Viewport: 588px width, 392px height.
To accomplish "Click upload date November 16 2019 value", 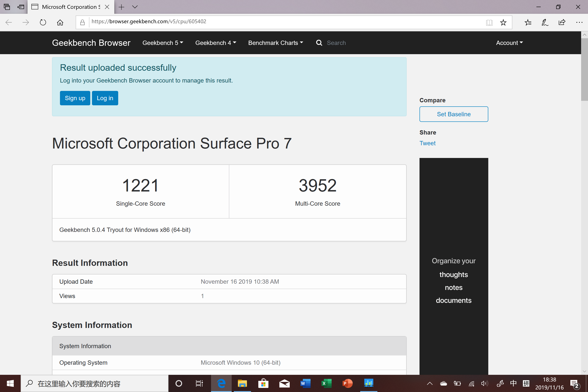I will pyautogui.click(x=240, y=282).
